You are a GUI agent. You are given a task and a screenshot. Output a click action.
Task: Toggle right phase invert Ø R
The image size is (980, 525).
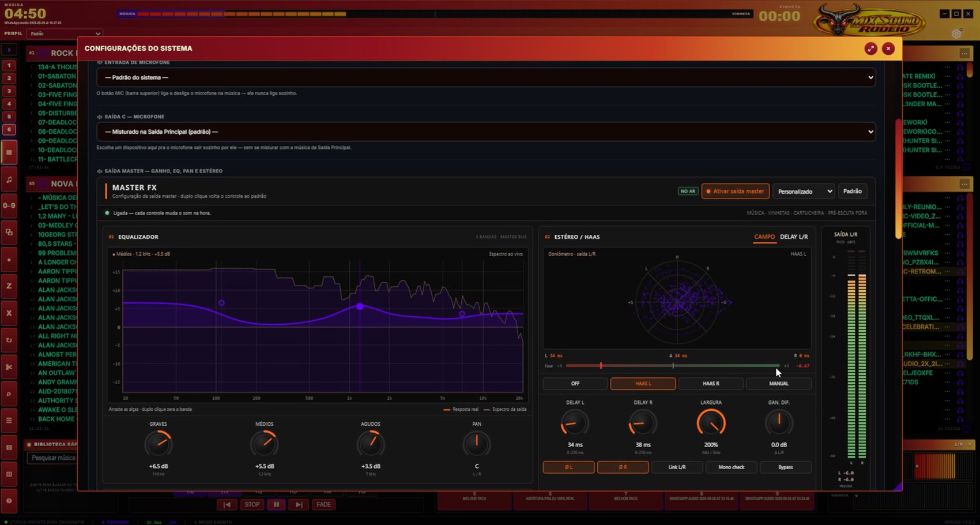623,467
